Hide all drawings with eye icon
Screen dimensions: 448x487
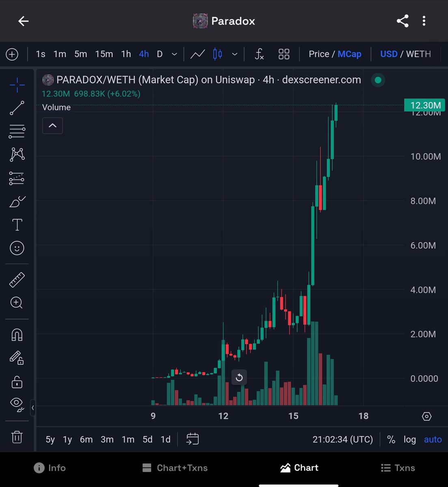click(x=17, y=405)
